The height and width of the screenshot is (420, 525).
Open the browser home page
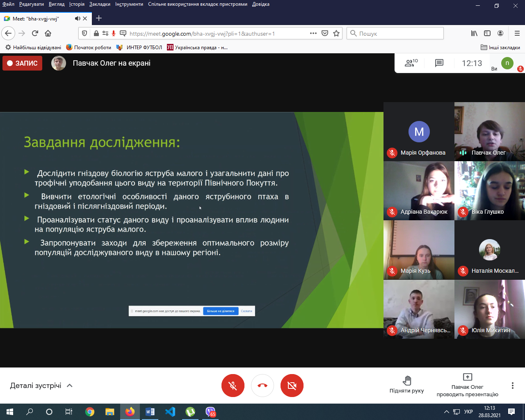point(48,33)
